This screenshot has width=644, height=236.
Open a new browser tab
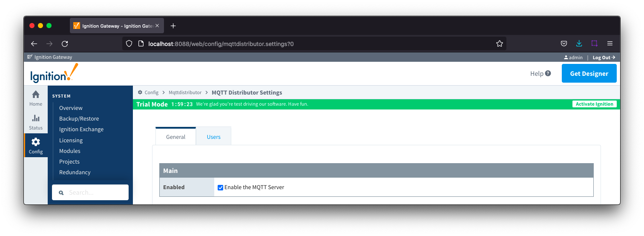click(173, 26)
